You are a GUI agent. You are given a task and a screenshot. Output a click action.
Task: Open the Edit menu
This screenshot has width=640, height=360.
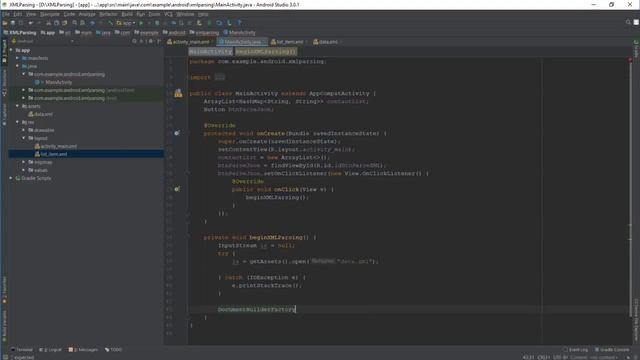pyautogui.click(x=18, y=14)
